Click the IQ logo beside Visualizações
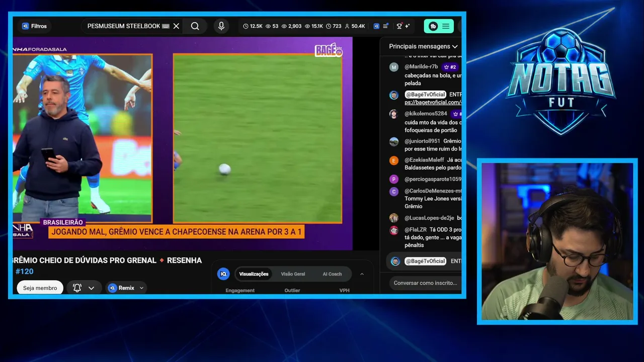This screenshot has height=362, width=644. (223, 274)
